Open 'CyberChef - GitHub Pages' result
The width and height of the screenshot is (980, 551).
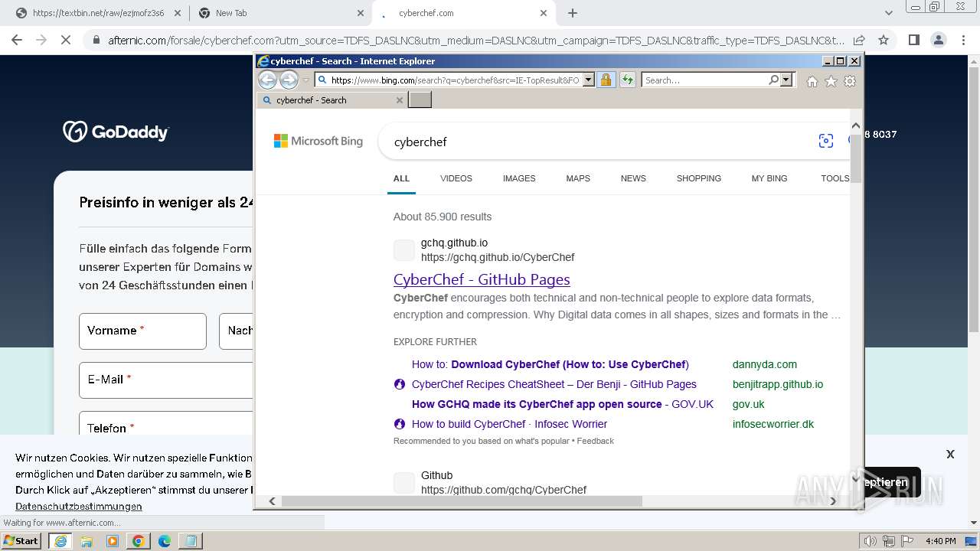point(482,279)
